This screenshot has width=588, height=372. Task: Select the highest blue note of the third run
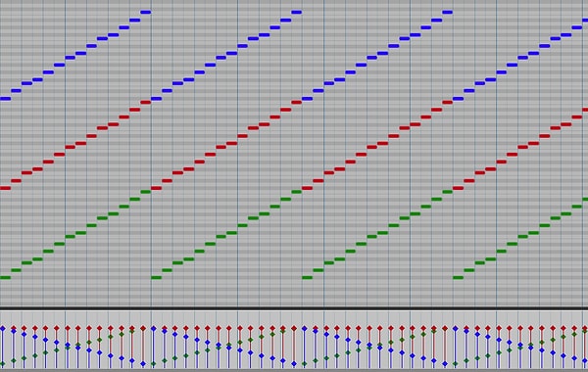point(447,13)
